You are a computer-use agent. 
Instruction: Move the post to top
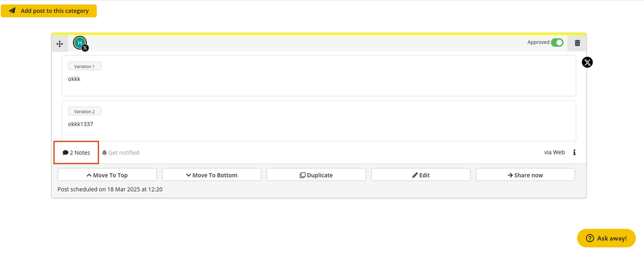pyautogui.click(x=107, y=175)
